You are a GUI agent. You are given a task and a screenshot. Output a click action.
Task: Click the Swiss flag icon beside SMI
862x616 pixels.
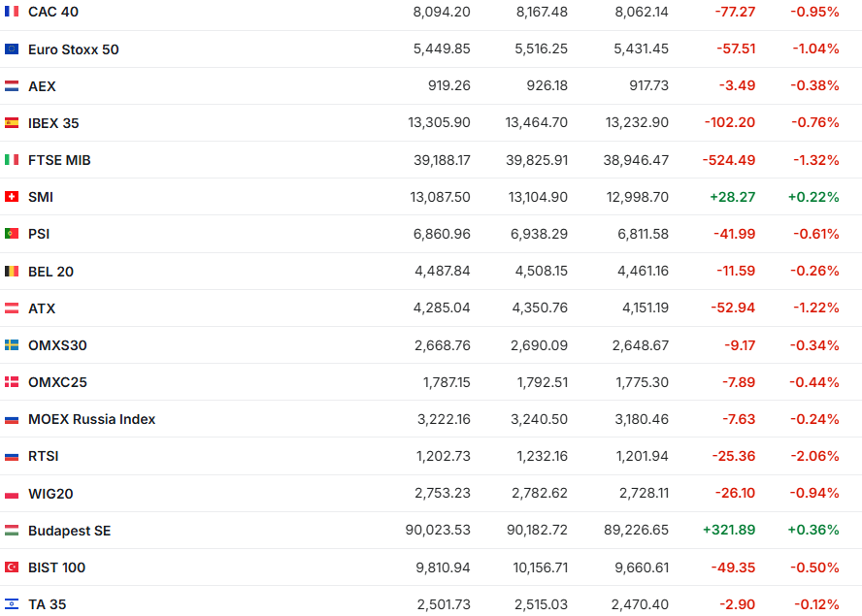12,197
